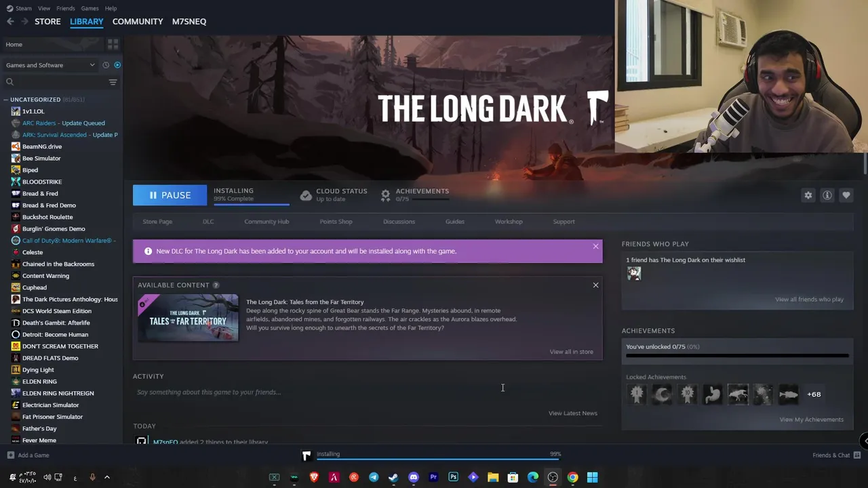Click the wishlist friend's avatar
Image resolution: width=868 pixels, height=488 pixels.
pyautogui.click(x=634, y=273)
